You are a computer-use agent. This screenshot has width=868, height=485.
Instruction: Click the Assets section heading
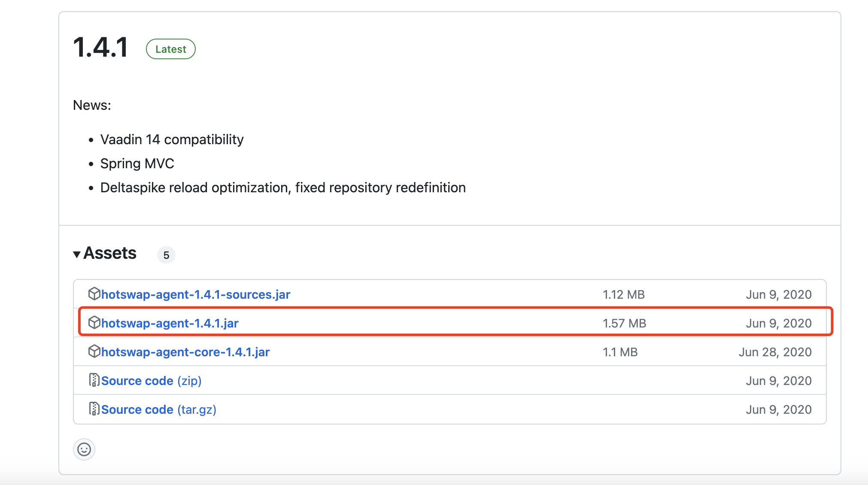(110, 253)
